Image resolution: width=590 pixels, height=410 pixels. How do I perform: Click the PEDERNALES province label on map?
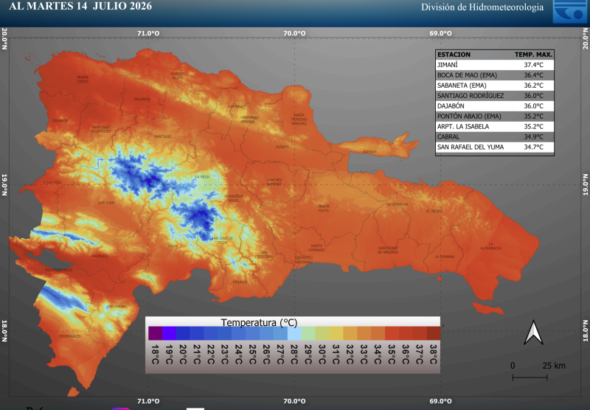(70, 336)
